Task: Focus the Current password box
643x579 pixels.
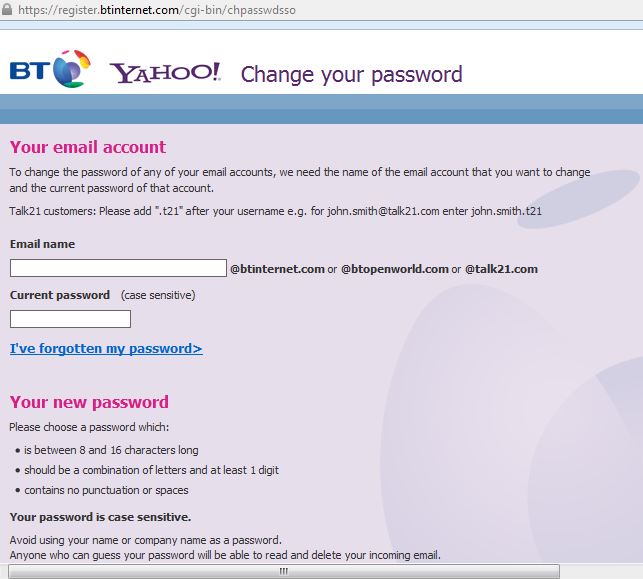Action: pos(70,319)
